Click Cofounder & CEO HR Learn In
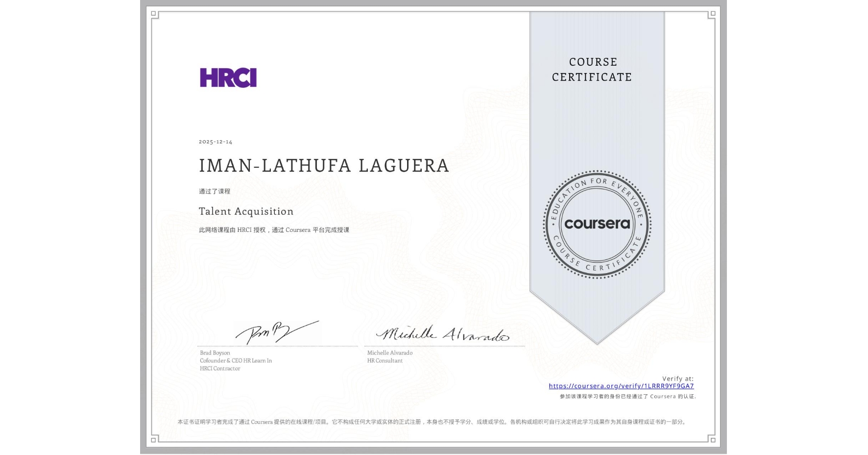Viewport: 868px width, 455px height. click(236, 360)
